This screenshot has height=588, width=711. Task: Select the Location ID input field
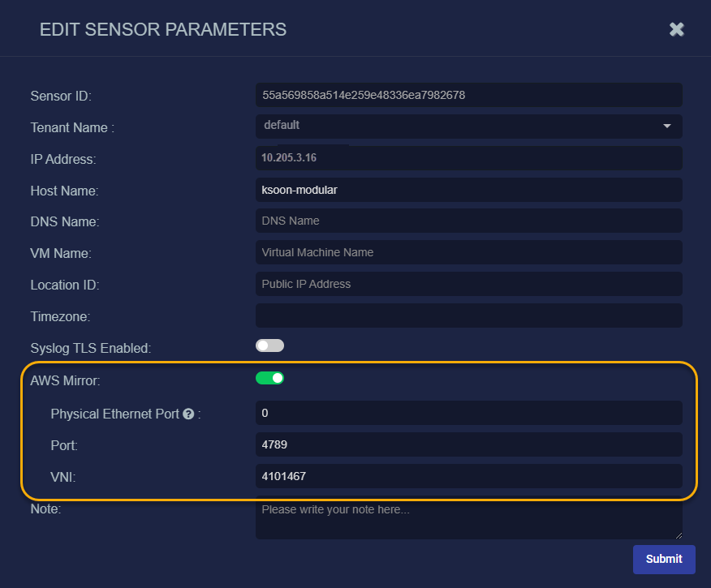(x=468, y=284)
